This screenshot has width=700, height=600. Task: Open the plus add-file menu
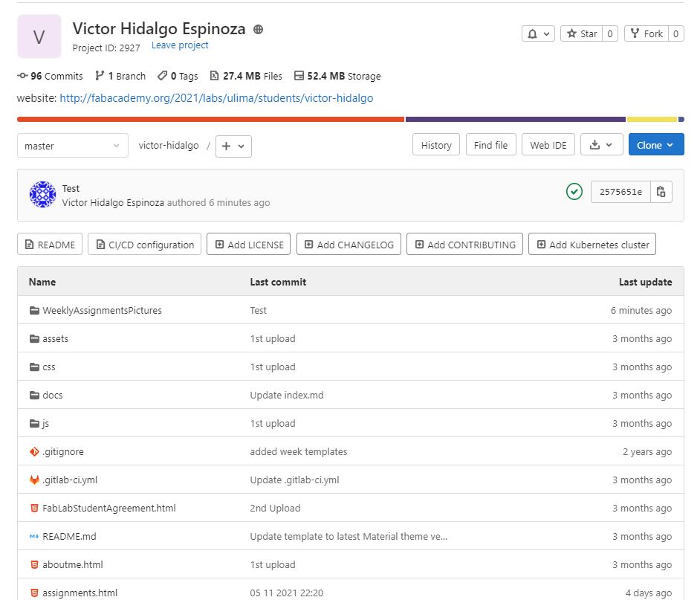pyautogui.click(x=233, y=146)
